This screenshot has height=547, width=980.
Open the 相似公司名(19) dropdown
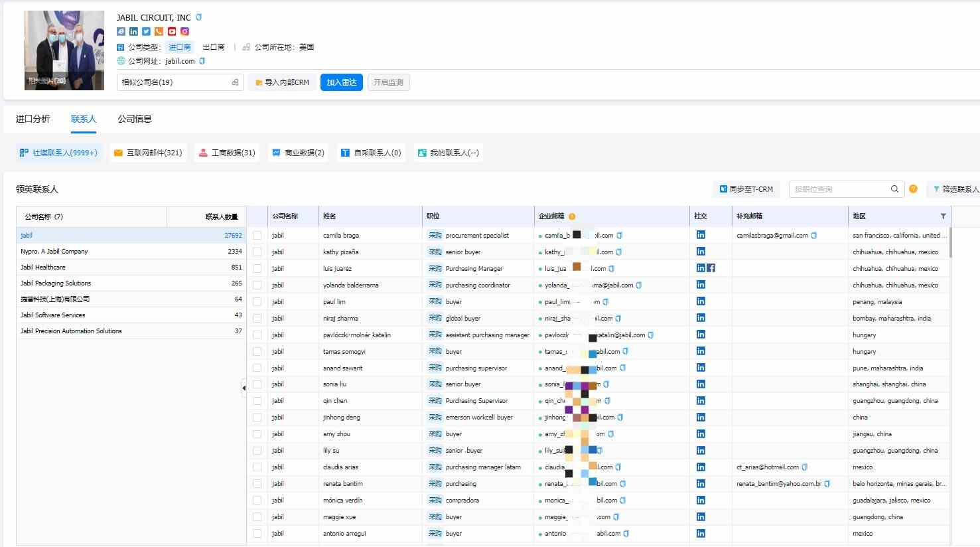pos(180,82)
